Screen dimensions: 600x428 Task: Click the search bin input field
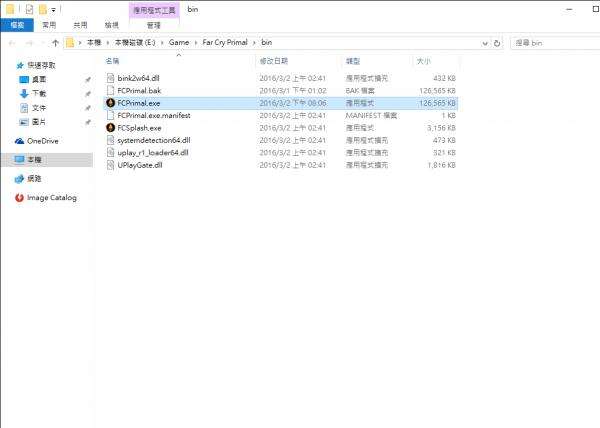tap(556, 43)
